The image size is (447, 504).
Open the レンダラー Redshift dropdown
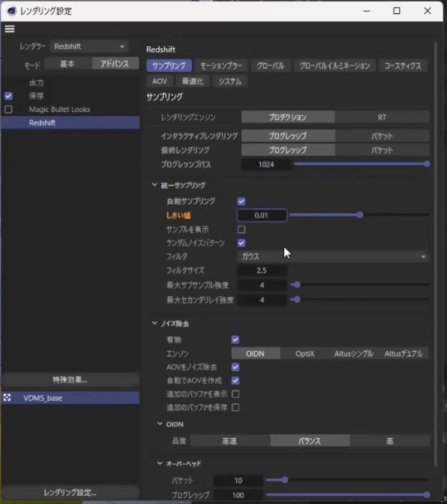[x=89, y=46]
